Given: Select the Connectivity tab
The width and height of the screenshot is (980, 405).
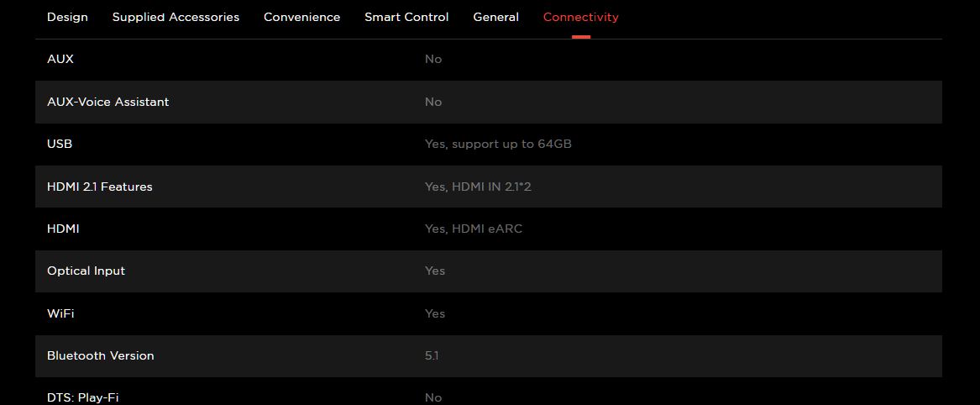Looking at the screenshot, I should (x=580, y=17).
